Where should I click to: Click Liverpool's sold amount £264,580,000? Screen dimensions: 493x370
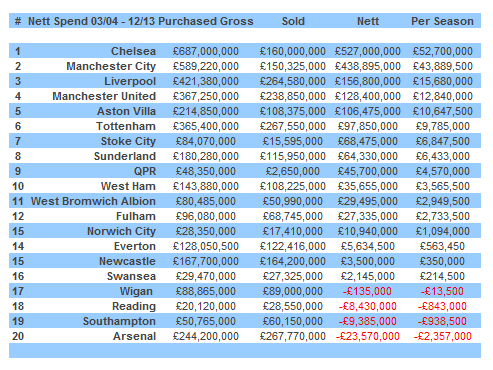293,81
